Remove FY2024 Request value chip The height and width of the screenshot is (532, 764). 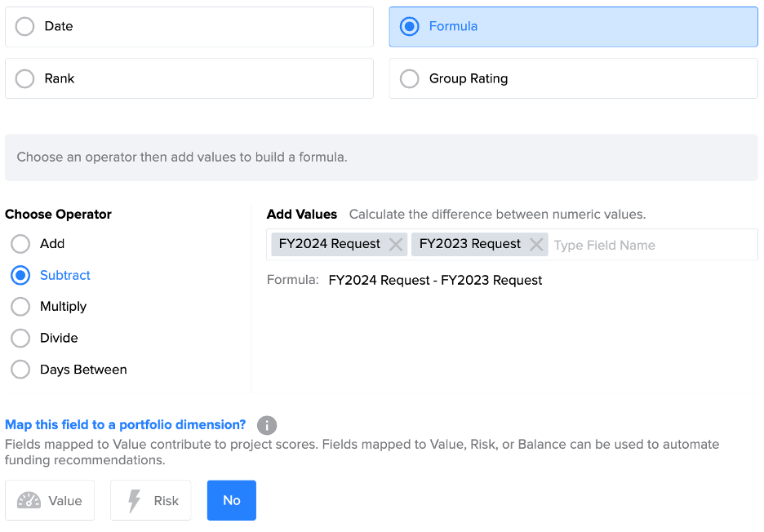click(396, 244)
